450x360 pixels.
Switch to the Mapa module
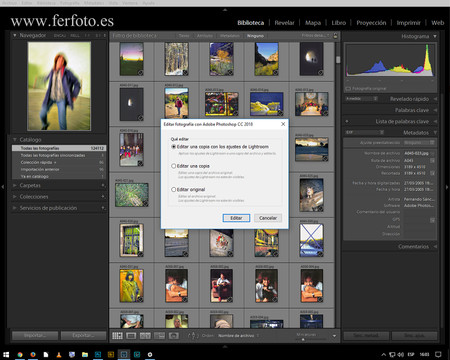click(313, 23)
